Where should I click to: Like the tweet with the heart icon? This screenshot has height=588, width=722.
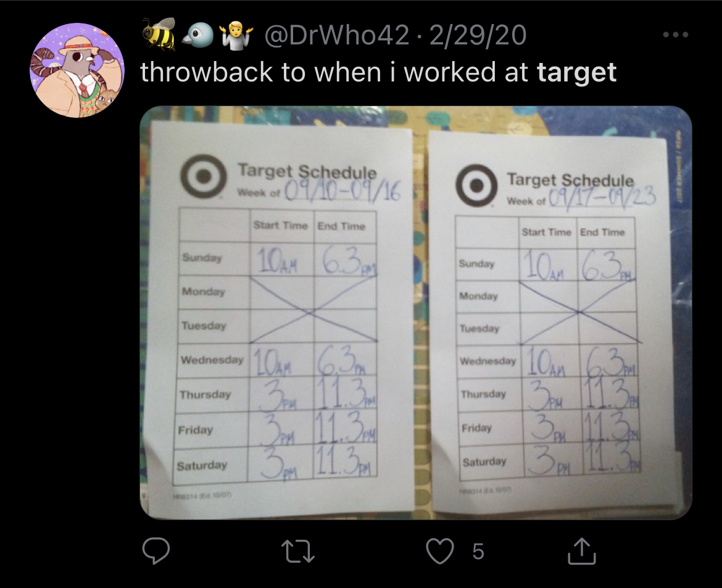pyautogui.click(x=440, y=551)
